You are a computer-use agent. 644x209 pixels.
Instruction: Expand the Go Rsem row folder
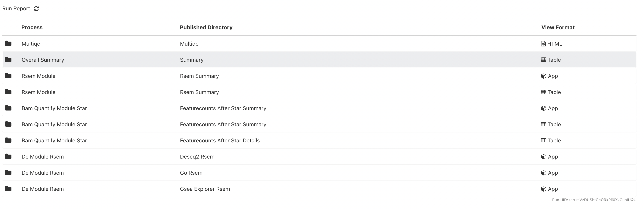(x=8, y=173)
